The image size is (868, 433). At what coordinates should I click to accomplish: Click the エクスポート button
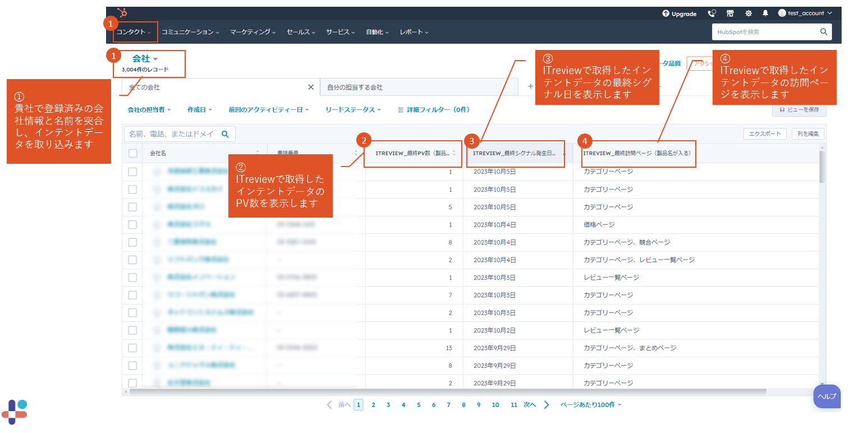tap(765, 134)
